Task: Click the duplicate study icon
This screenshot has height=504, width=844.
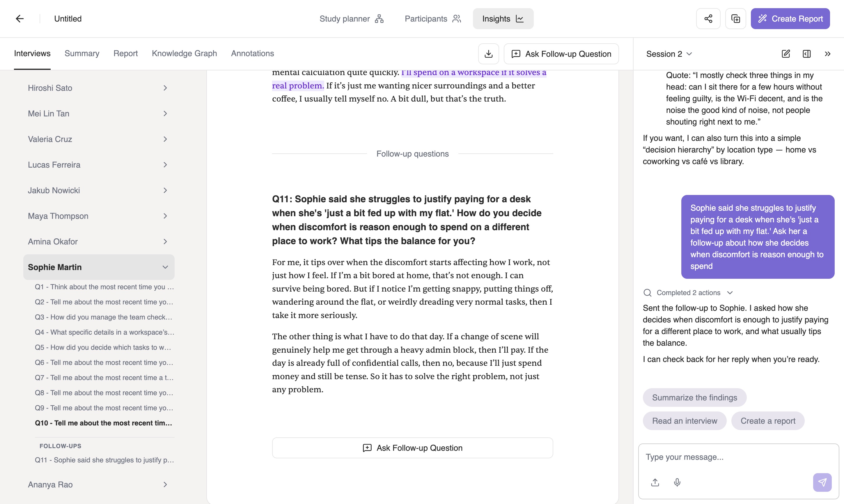Action: 736,19
